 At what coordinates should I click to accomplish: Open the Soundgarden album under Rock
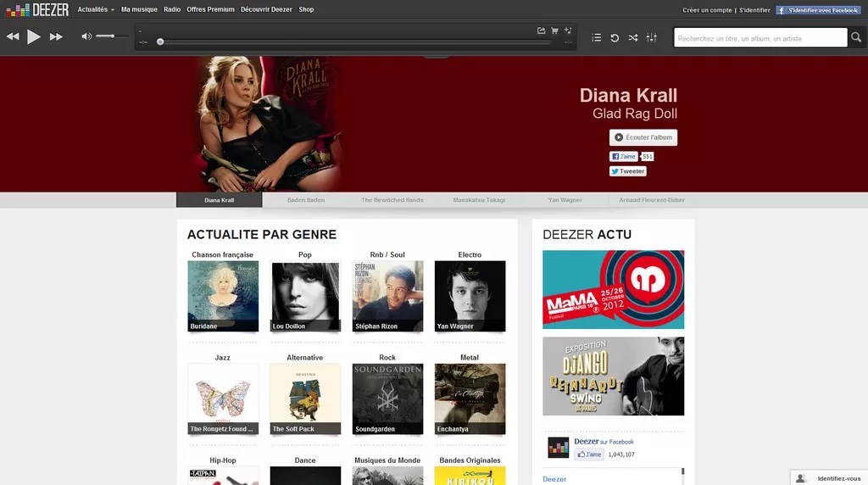387,399
